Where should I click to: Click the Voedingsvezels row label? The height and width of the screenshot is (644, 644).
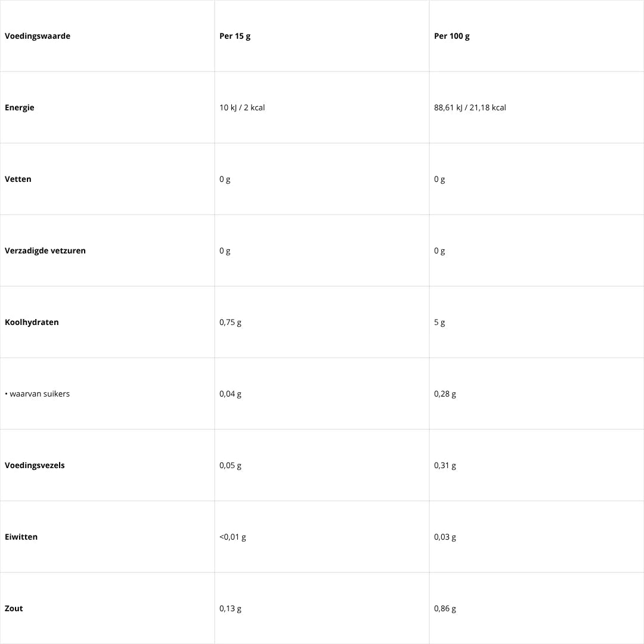pyautogui.click(x=35, y=465)
